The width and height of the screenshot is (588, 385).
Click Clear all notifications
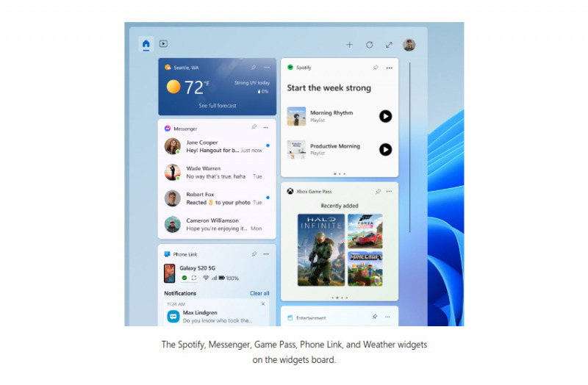pyautogui.click(x=259, y=293)
